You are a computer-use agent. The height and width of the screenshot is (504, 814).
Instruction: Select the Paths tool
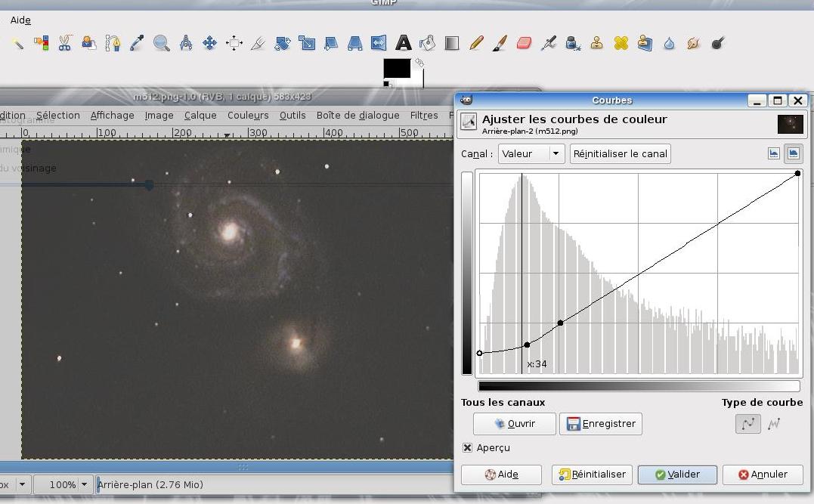113,43
